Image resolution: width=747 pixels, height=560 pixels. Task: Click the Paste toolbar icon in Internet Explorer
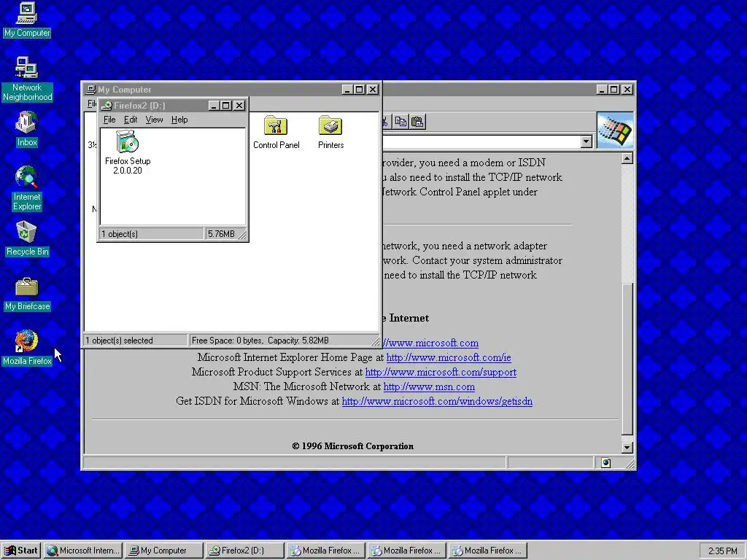point(417,122)
